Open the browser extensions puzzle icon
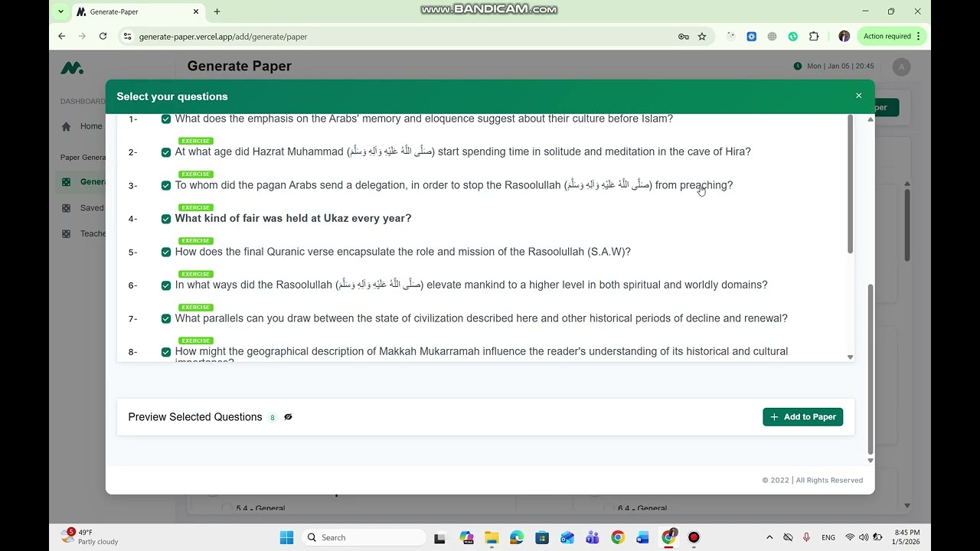This screenshot has height=551, width=980. (x=814, y=36)
